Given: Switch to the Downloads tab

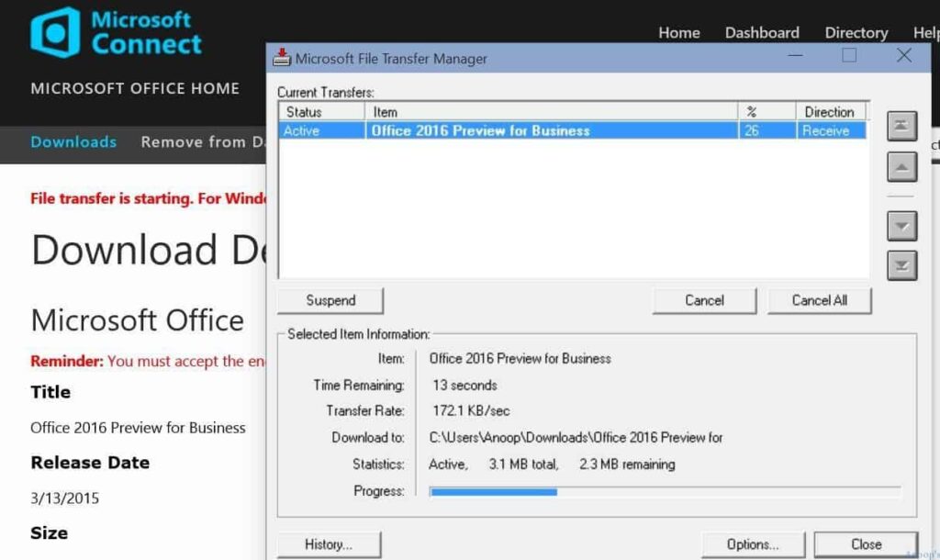Looking at the screenshot, I should pyautogui.click(x=73, y=142).
